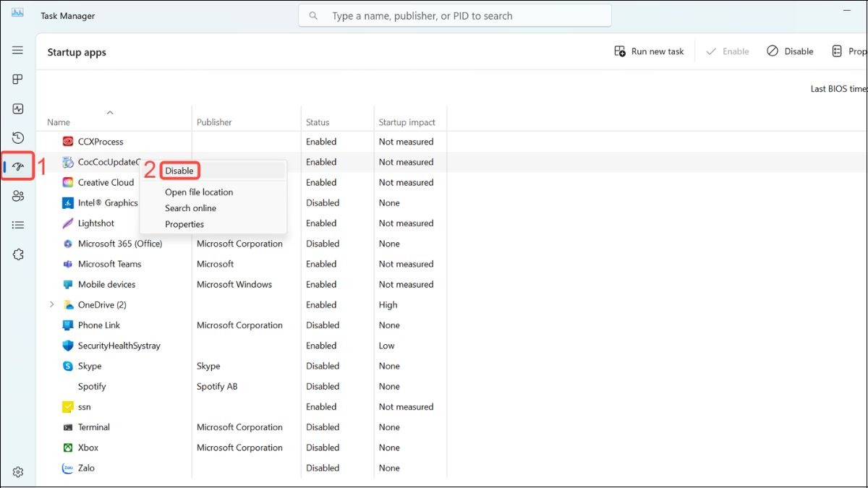This screenshot has height=488, width=868.
Task: Click Spotify AB publisher cell
Action: [217, 387]
